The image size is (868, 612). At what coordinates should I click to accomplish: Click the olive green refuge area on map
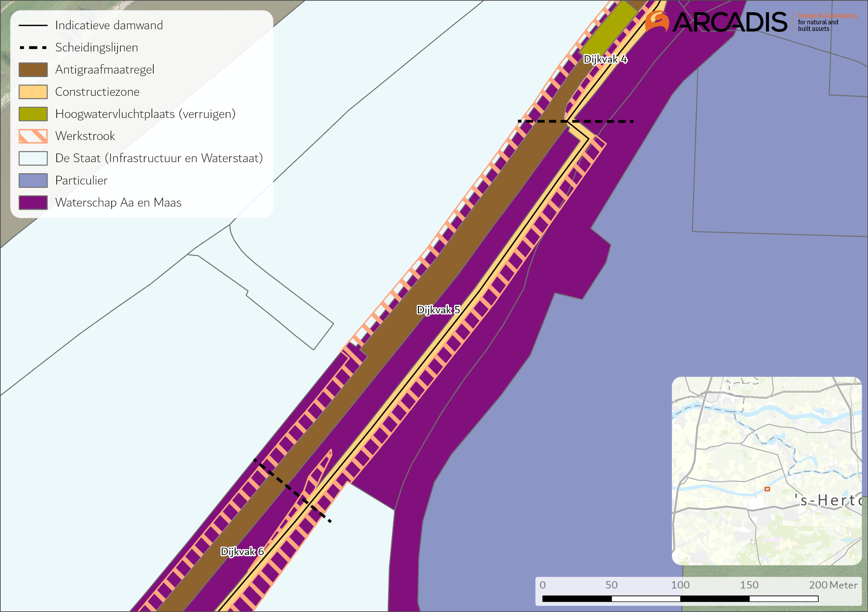(609, 28)
